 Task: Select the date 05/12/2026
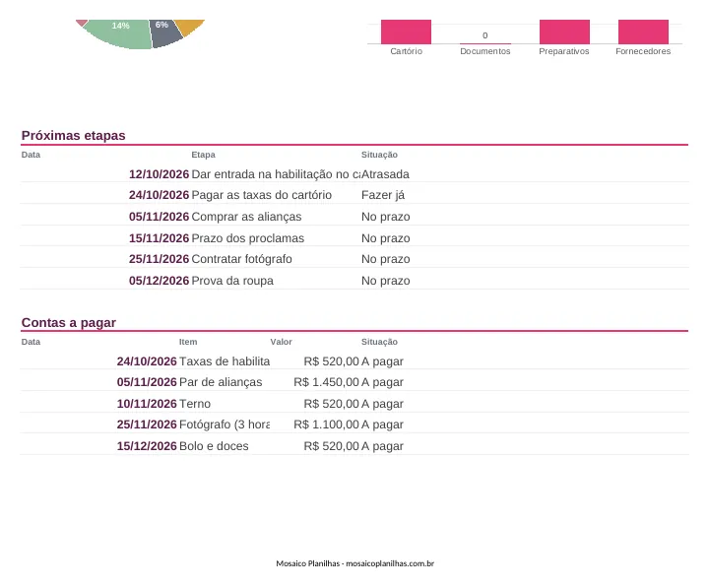coord(159,281)
